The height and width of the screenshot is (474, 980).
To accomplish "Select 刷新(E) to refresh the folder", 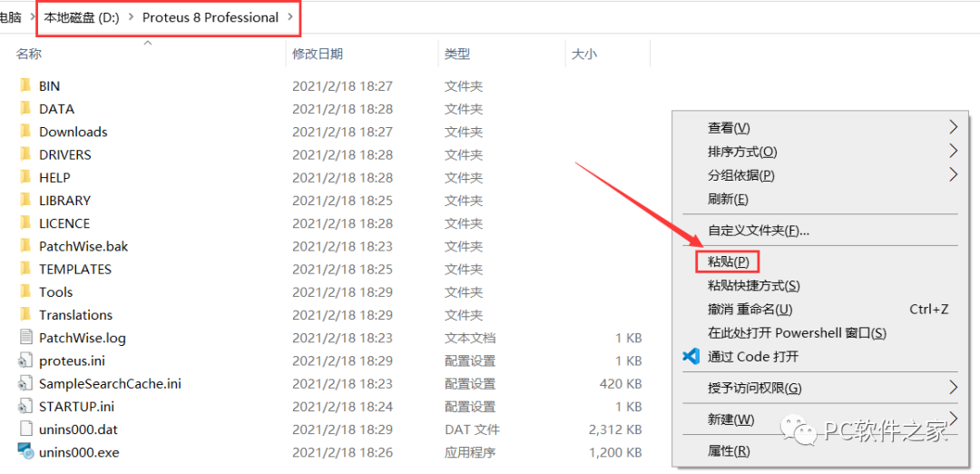I will coord(728,200).
